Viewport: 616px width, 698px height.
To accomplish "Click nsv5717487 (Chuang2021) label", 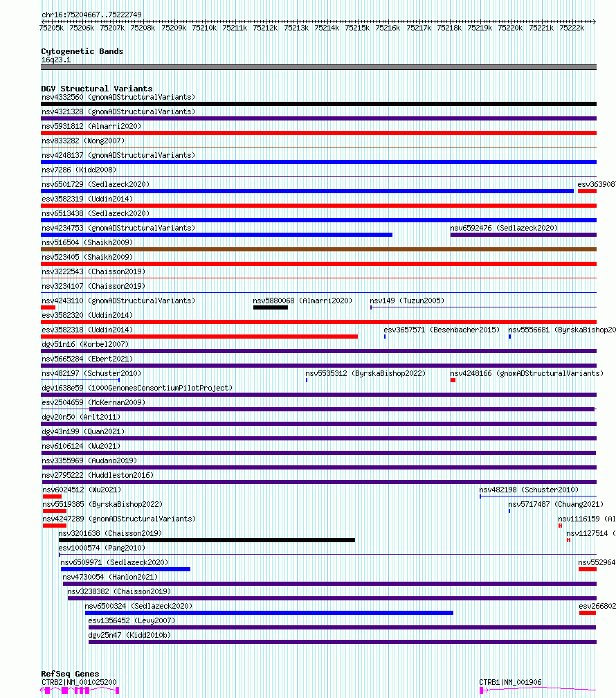I will tap(556, 504).
